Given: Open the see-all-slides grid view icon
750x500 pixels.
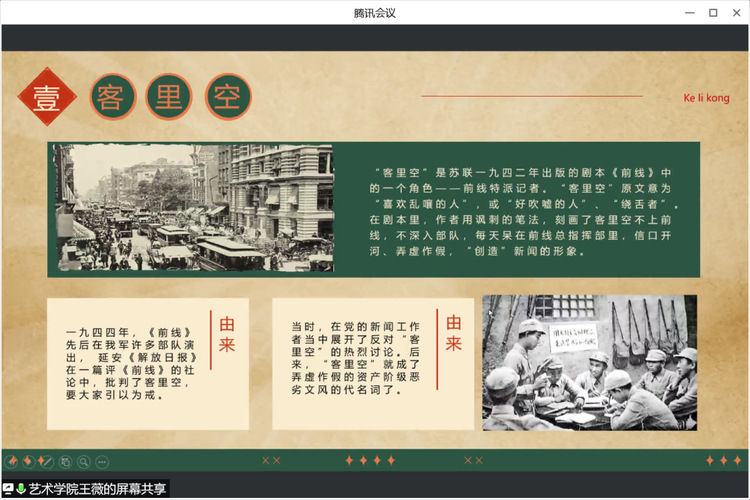Looking at the screenshot, I should click(x=65, y=461).
